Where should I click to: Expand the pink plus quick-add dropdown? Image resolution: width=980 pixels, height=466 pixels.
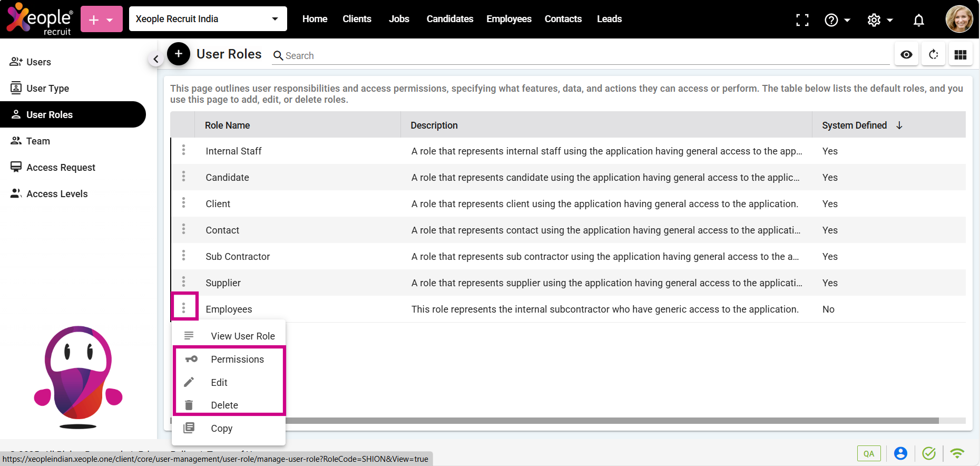pyautogui.click(x=102, y=20)
